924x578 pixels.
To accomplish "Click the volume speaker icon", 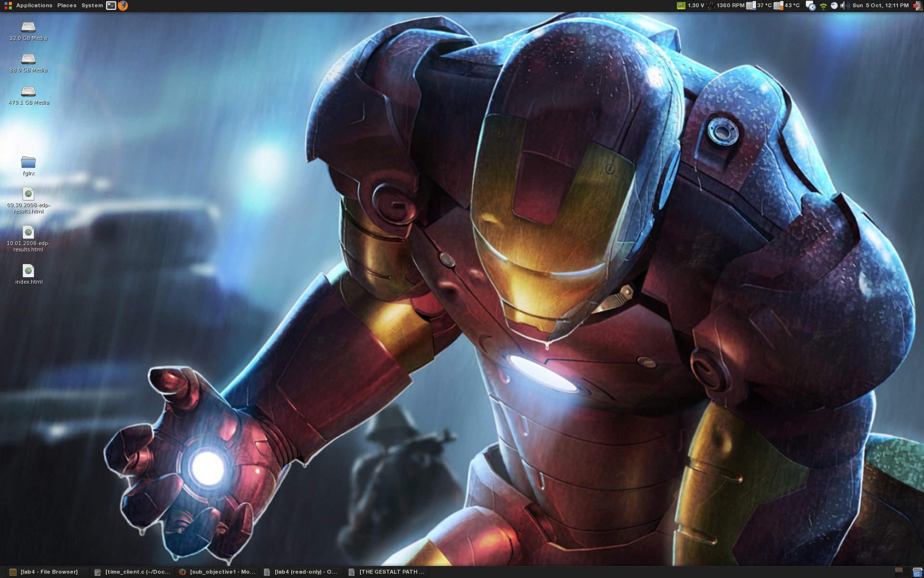I will pyautogui.click(x=845, y=6).
